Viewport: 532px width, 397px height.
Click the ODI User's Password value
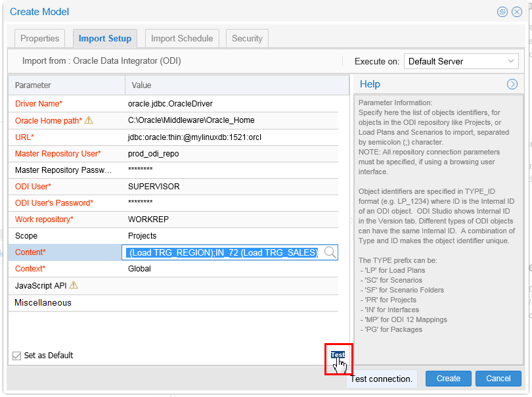pyautogui.click(x=140, y=202)
